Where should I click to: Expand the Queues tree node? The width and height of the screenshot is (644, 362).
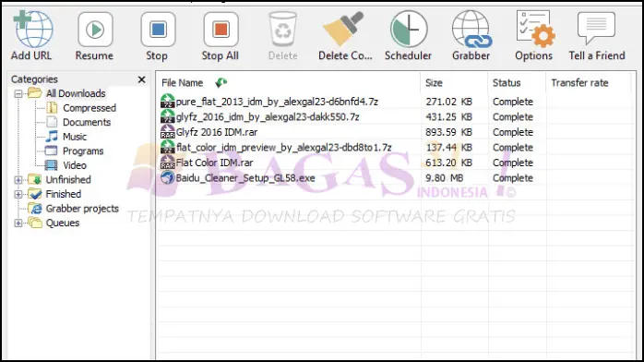[x=18, y=223]
